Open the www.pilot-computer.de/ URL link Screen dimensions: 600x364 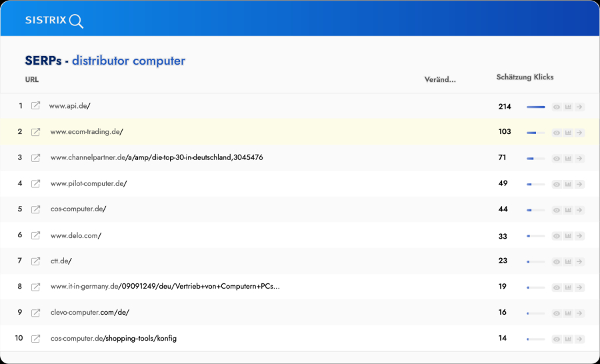click(x=88, y=183)
